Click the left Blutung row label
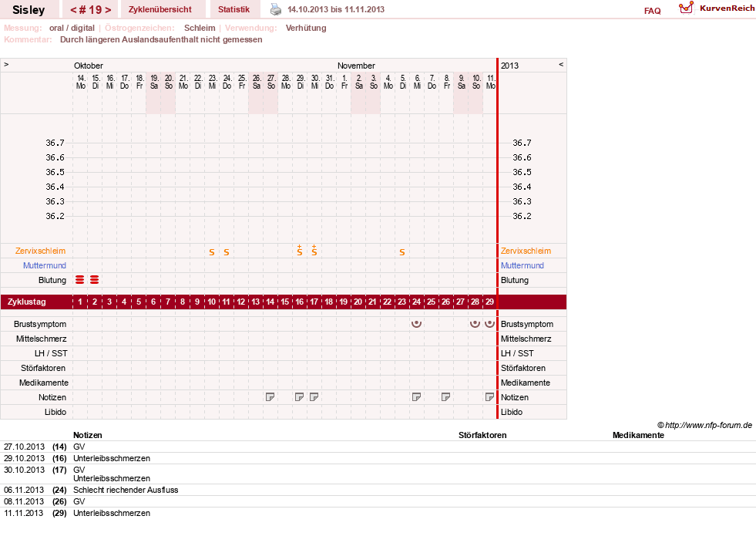Screen dimensions: 756x553 tap(52, 281)
